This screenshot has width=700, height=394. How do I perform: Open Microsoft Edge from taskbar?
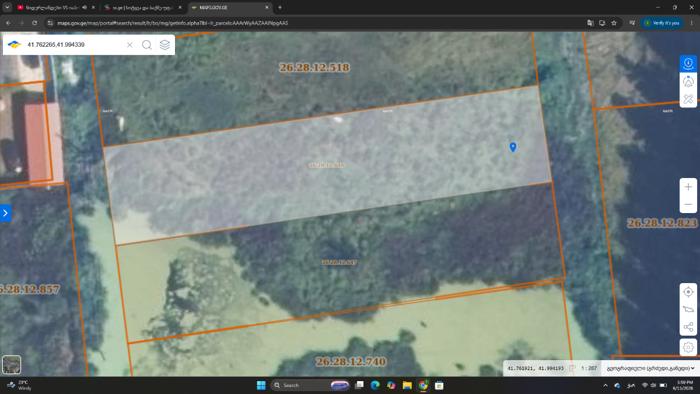(375, 385)
